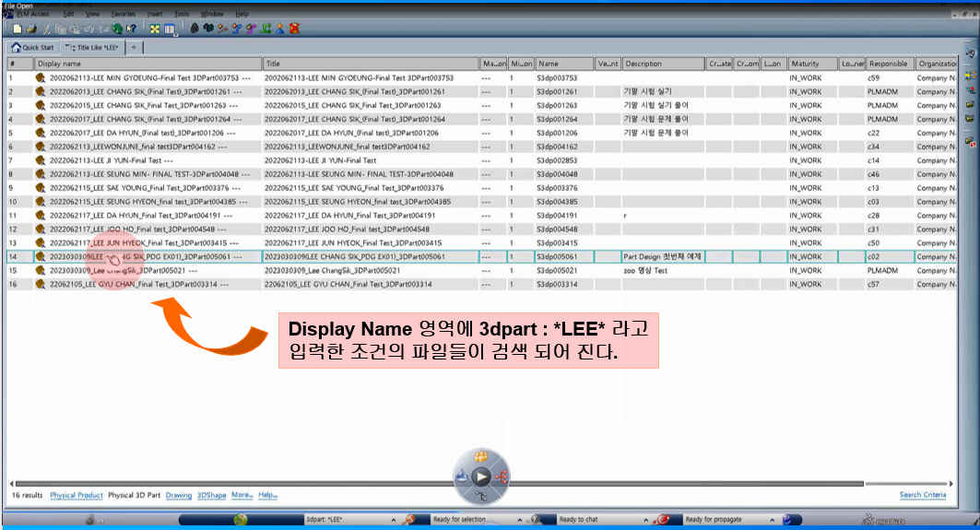Click the compass play button
This screenshot has height=530, width=980.
pos(481,477)
